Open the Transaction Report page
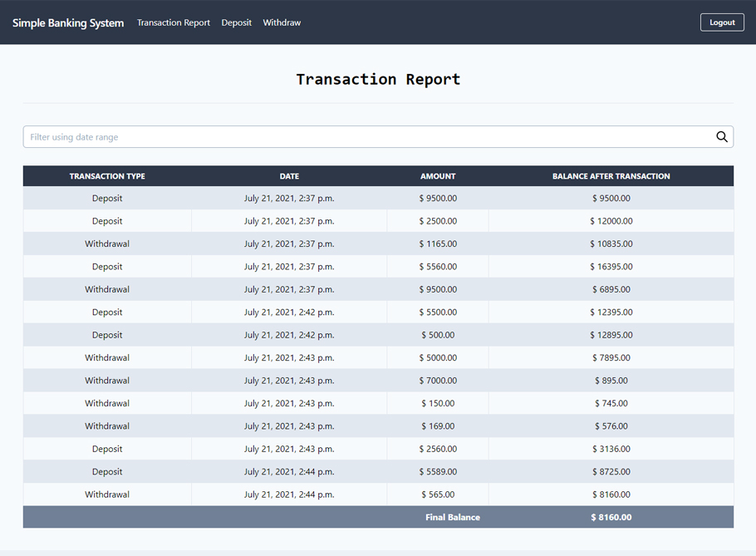The image size is (756, 556). [174, 22]
